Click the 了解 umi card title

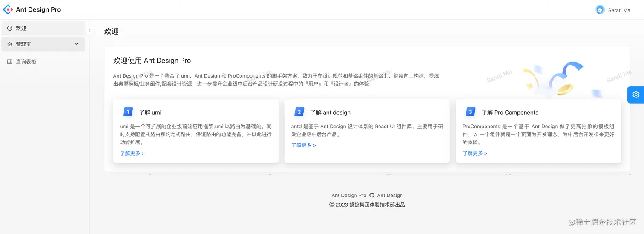point(150,113)
